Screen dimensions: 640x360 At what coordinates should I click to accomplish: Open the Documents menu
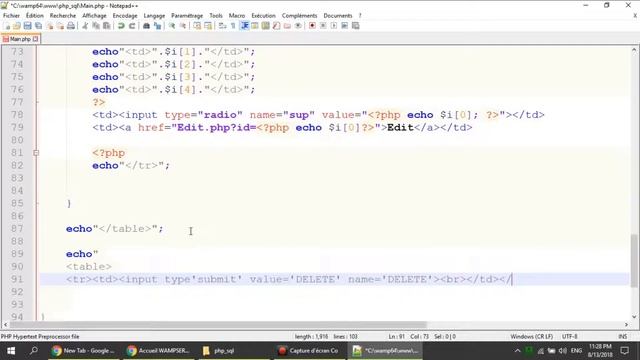[338, 16]
